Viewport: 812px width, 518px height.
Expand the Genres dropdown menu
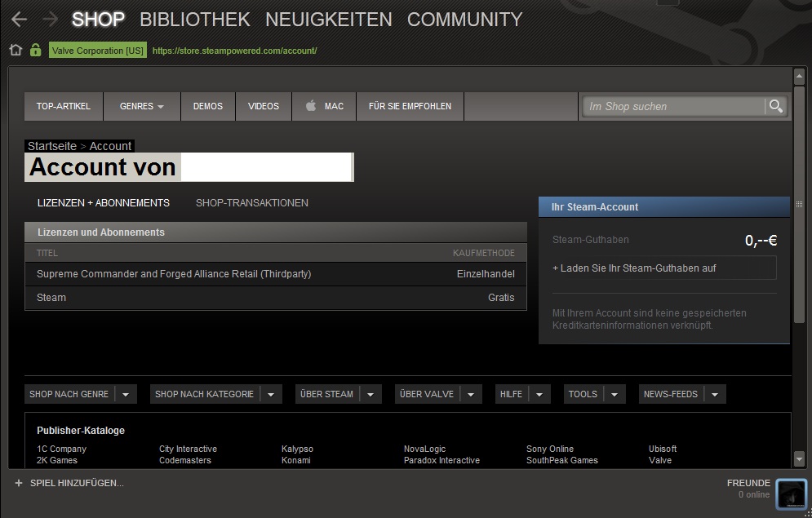click(x=141, y=106)
